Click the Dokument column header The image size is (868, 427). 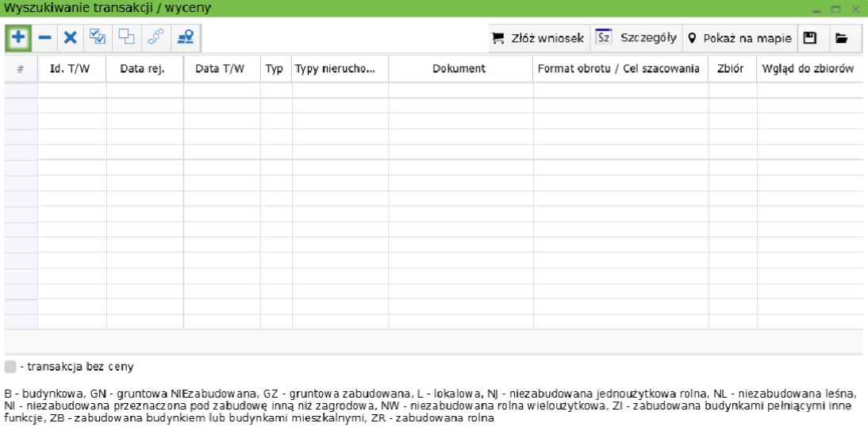click(459, 69)
